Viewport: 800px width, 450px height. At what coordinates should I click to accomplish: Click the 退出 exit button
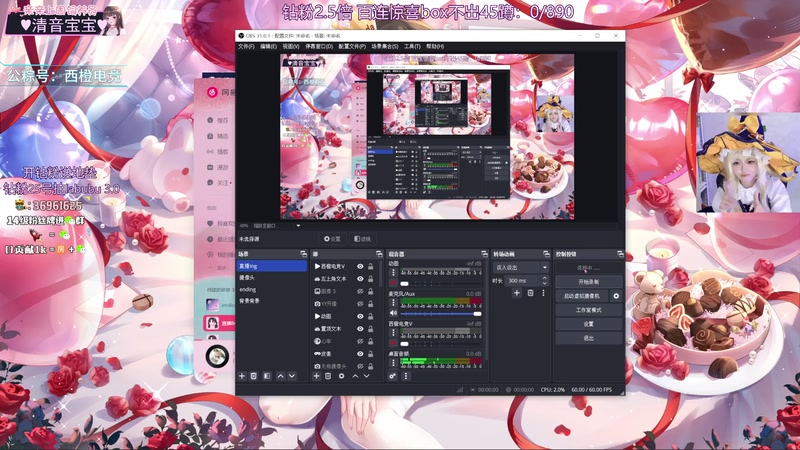pyautogui.click(x=589, y=338)
